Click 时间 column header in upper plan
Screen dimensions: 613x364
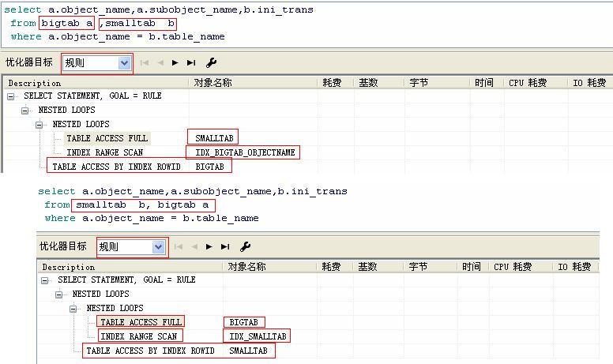pos(487,83)
